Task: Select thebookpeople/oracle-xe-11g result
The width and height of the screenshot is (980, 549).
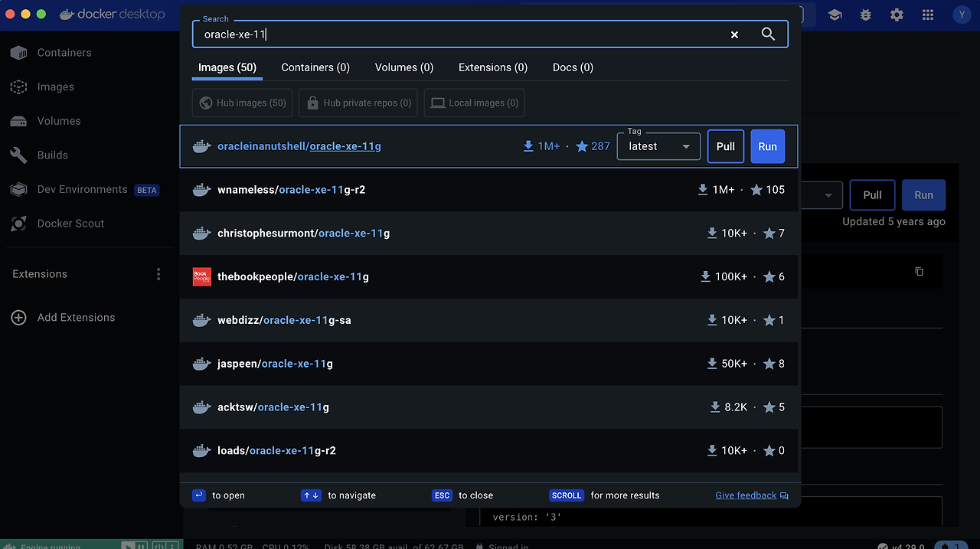Action: tap(488, 276)
